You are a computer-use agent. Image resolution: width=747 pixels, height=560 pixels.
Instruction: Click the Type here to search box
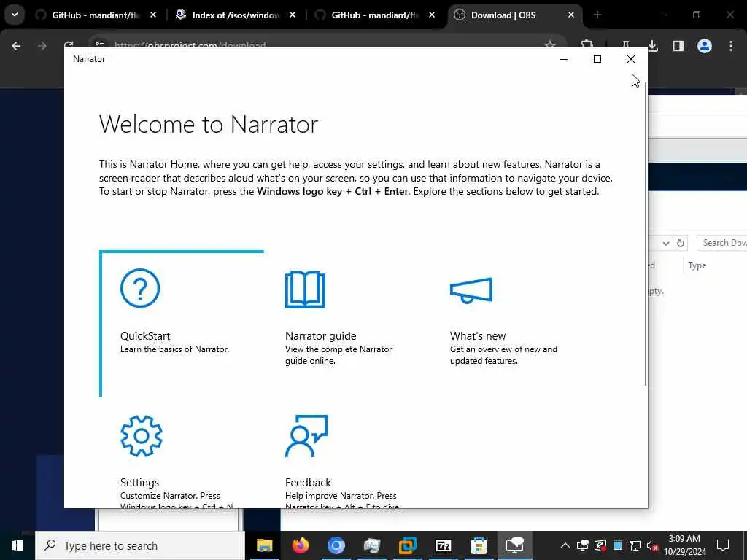[x=140, y=545]
